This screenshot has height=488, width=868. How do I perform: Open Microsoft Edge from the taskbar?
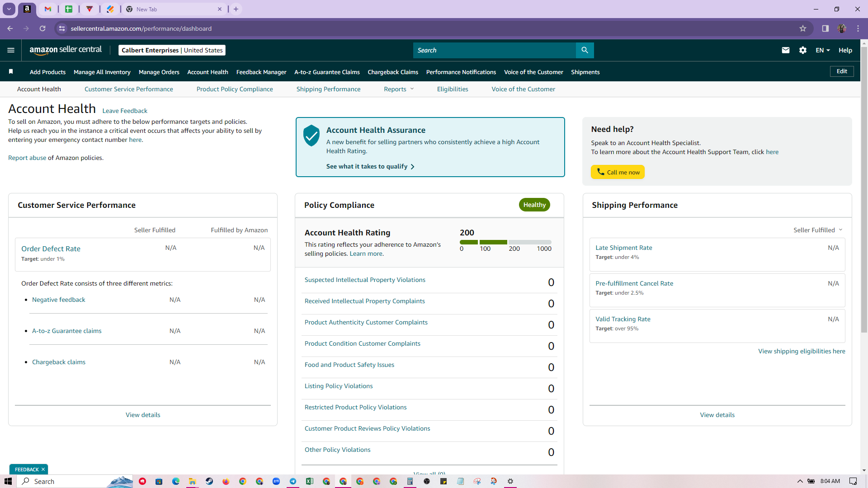(176, 481)
